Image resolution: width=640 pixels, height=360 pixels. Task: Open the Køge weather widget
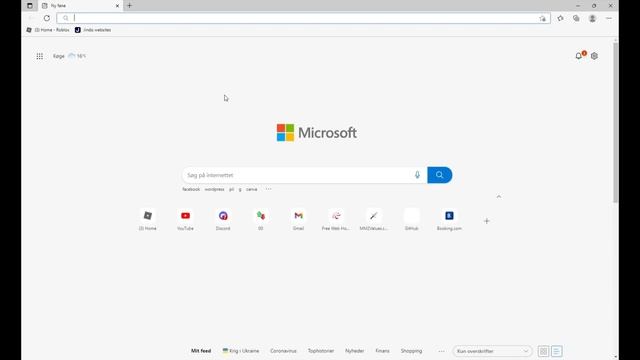(69, 56)
